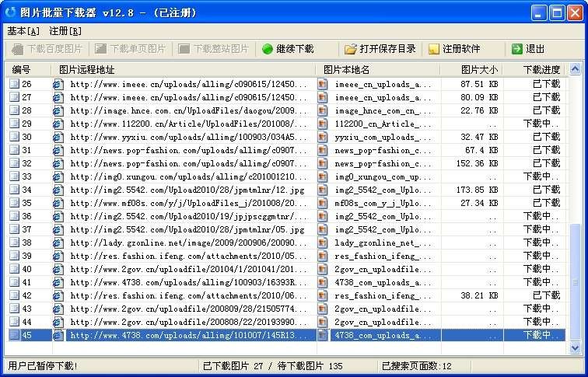Click the green Continue Download (继续下载) icon
The image size is (588, 377).
(268, 49)
